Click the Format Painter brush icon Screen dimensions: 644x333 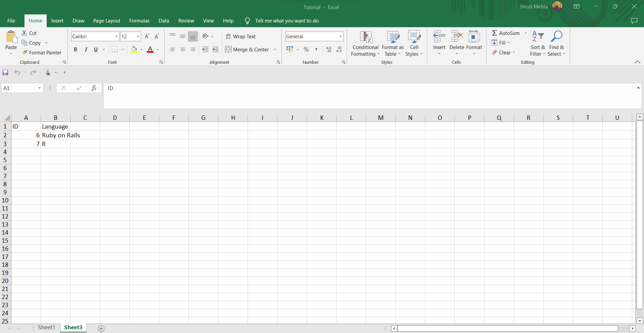[x=25, y=52]
